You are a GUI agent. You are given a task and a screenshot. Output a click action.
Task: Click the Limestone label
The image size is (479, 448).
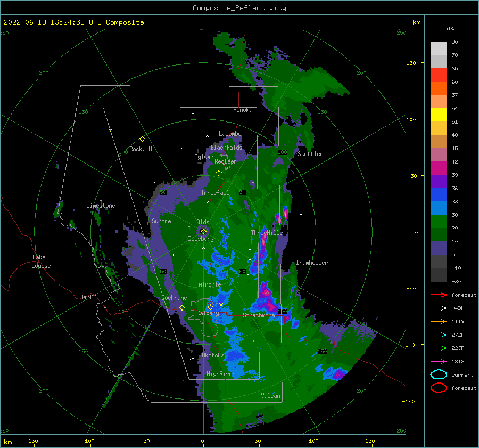click(x=101, y=206)
